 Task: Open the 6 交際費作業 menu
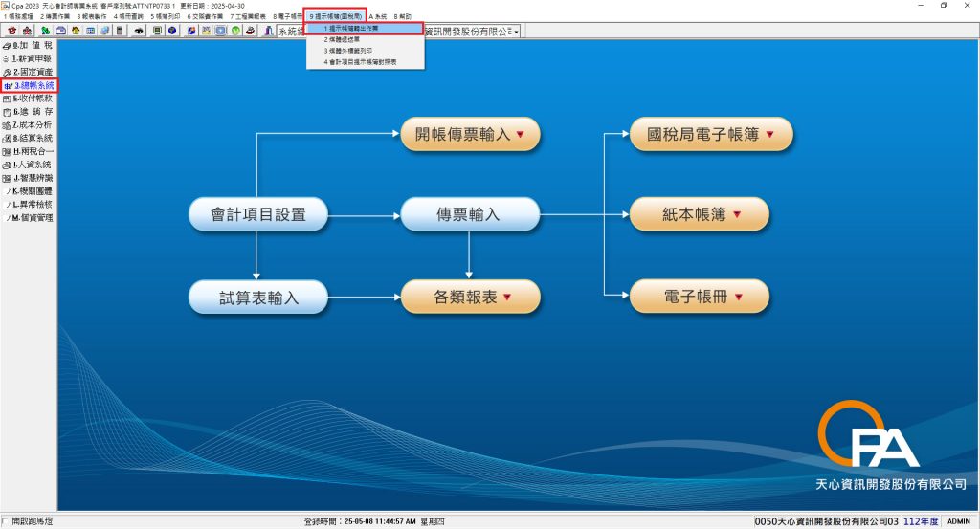[205, 16]
